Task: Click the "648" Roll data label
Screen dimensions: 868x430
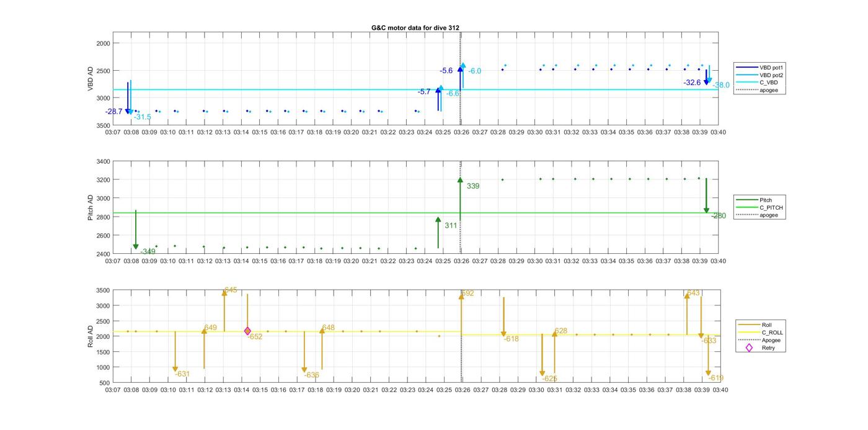Action: (x=329, y=328)
